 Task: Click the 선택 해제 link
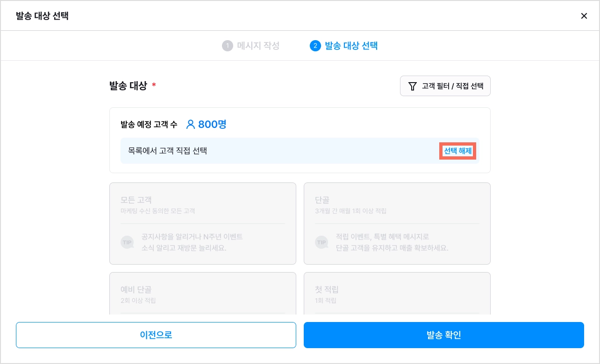(x=457, y=151)
